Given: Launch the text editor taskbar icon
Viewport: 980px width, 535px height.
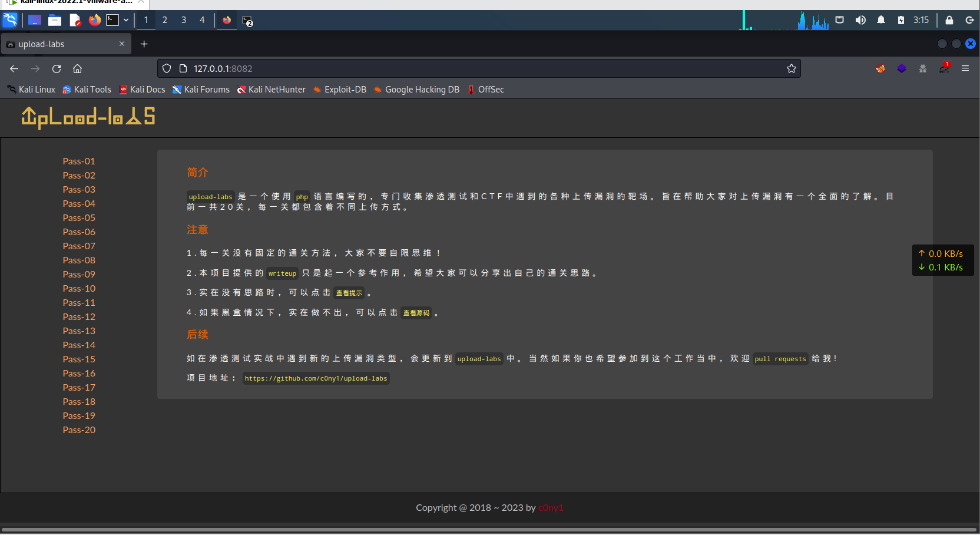Looking at the screenshot, I should (75, 20).
